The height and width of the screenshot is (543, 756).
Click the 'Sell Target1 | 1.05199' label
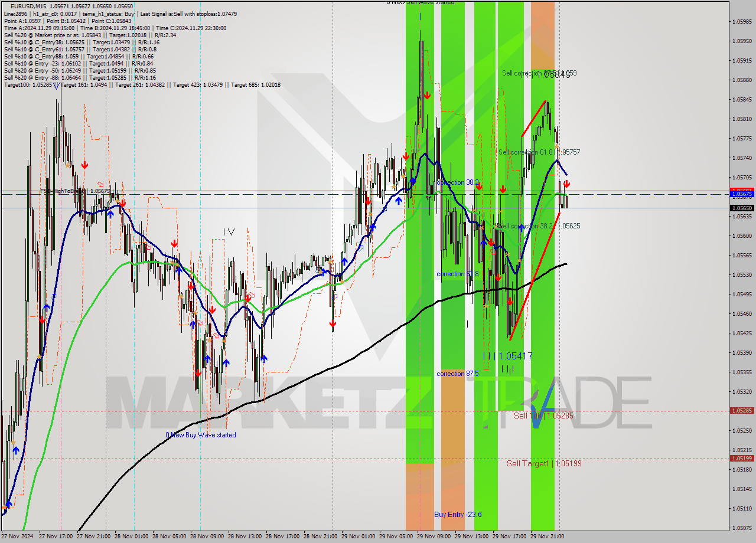tap(544, 463)
